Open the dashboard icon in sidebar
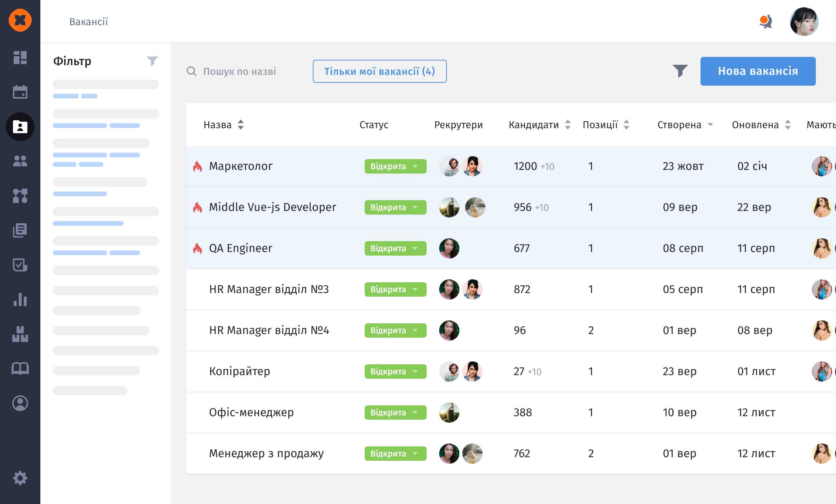The width and height of the screenshot is (836, 504). point(20,58)
